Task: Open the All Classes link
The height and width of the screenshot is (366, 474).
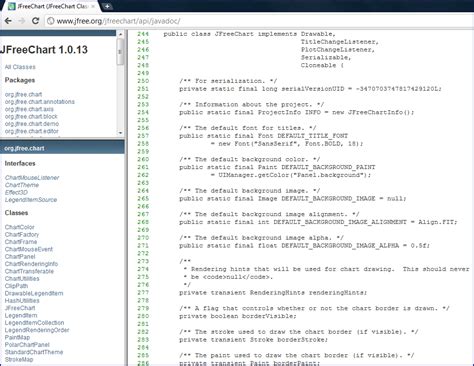Action: click(20, 67)
